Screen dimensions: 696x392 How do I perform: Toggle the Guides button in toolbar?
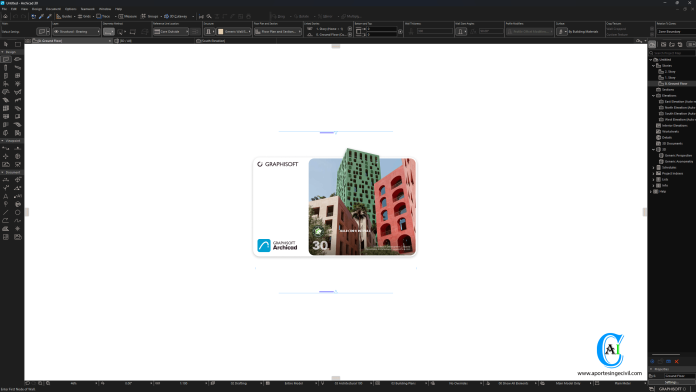tap(64, 16)
